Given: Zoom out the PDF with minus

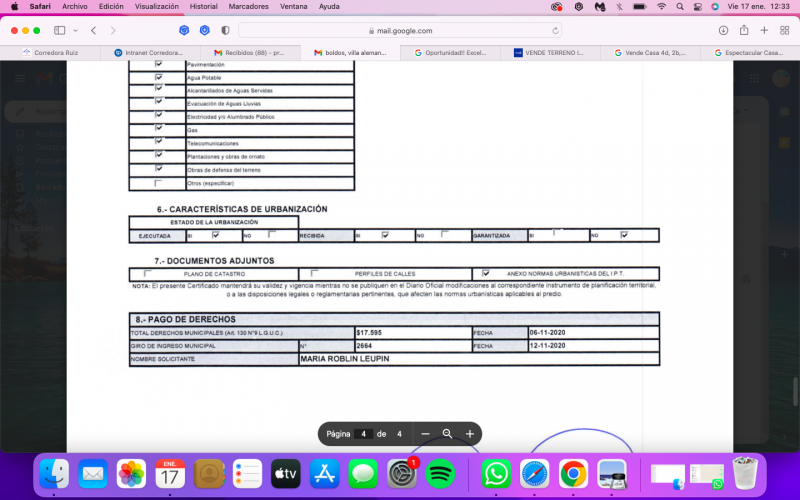Looking at the screenshot, I should [x=426, y=434].
